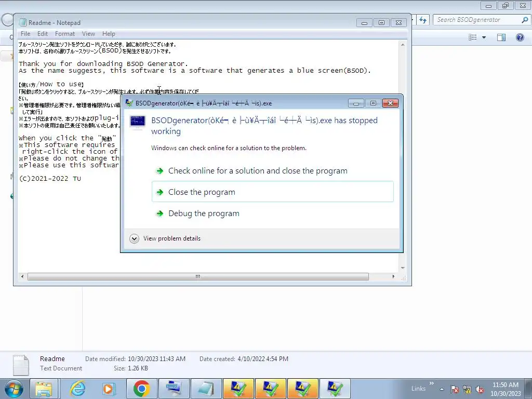
Task: Click BSOD app icon in the error dialog body
Action: click(137, 123)
